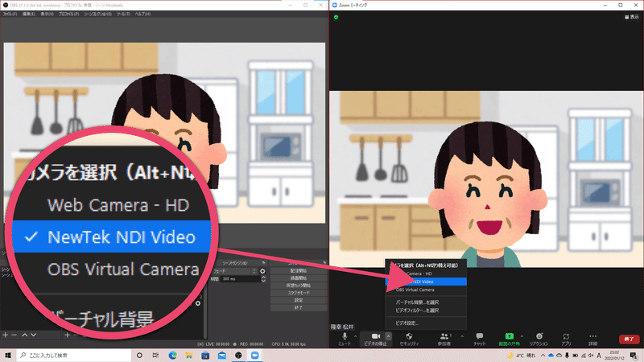644x362 pixels.
Task: Click taskbar search box ここに入力して検索
Action: (x=74, y=356)
